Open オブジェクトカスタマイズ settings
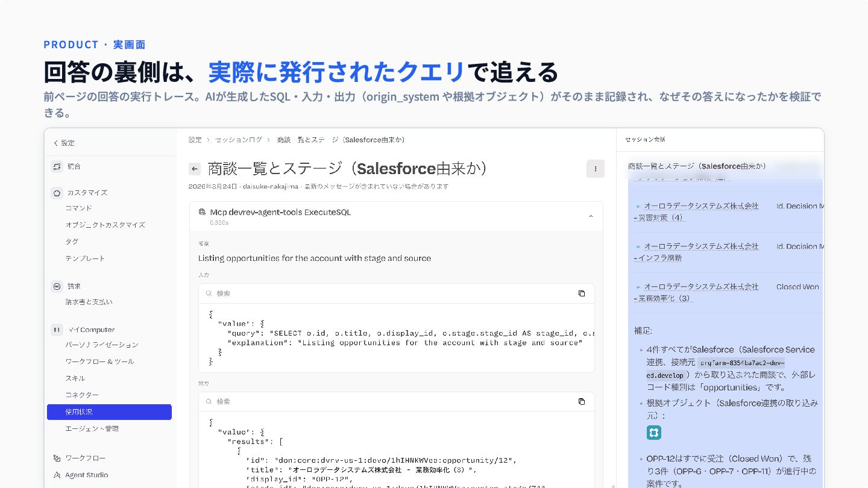 tap(105, 225)
